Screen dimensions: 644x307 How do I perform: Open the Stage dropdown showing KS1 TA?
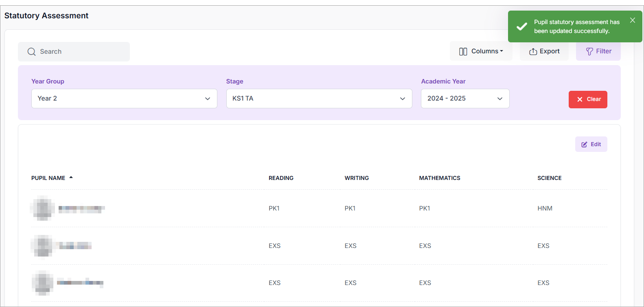click(319, 99)
